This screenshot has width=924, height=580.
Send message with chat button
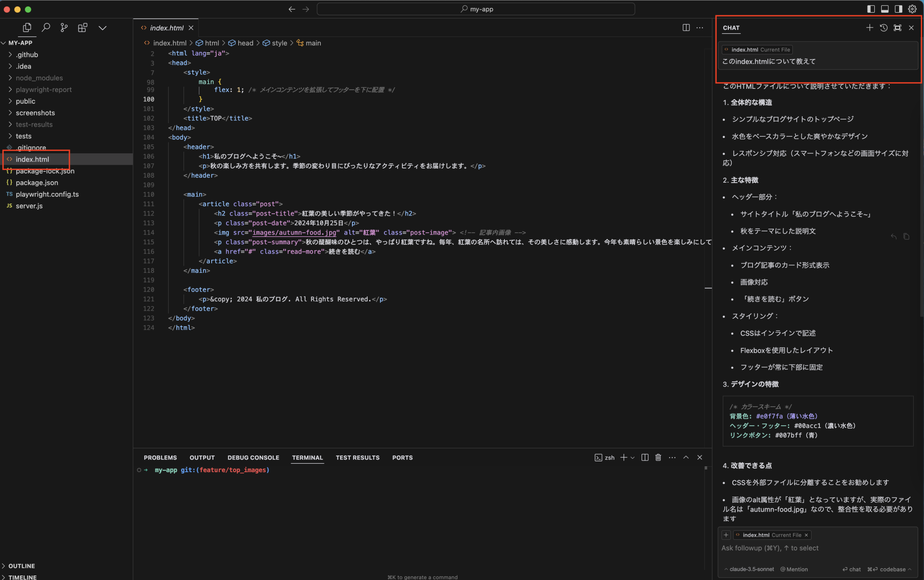click(x=851, y=570)
